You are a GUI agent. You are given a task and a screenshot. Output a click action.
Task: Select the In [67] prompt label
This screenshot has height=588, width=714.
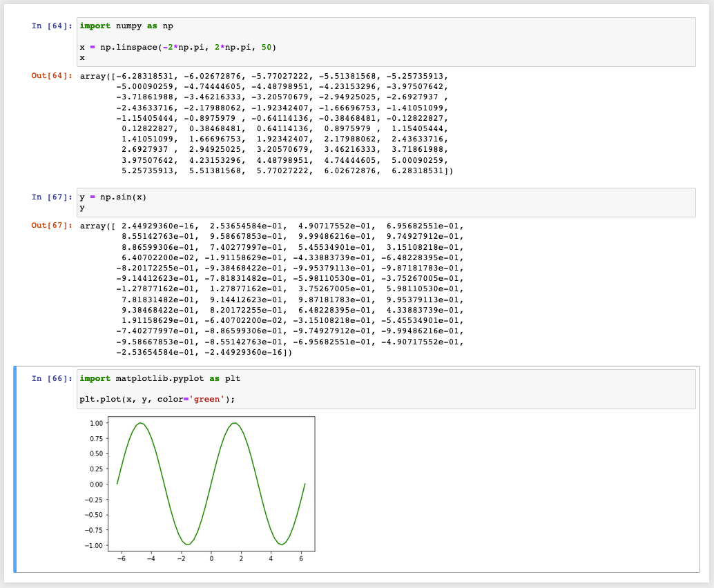tap(52, 197)
